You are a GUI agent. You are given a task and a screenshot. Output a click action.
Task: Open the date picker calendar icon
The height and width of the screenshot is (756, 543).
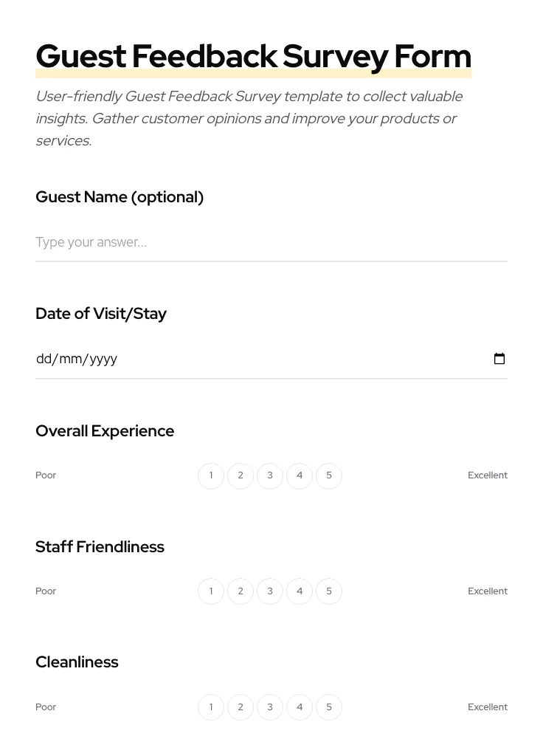click(499, 359)
